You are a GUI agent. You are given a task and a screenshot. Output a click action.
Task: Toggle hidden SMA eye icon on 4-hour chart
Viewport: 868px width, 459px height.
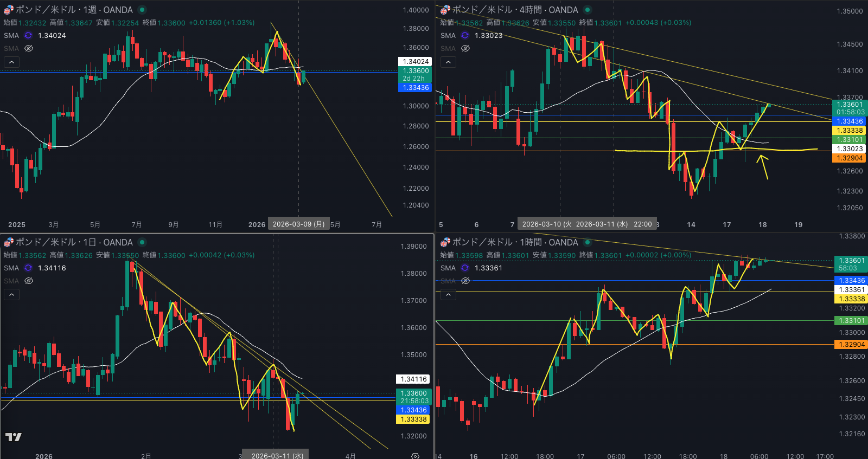465,48
